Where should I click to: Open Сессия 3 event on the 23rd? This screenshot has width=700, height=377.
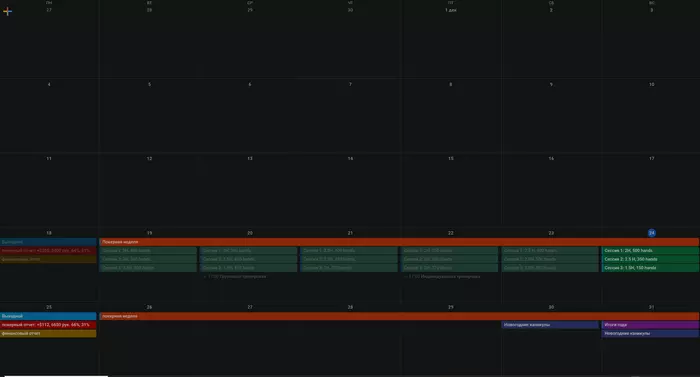(x=550, y=268)
